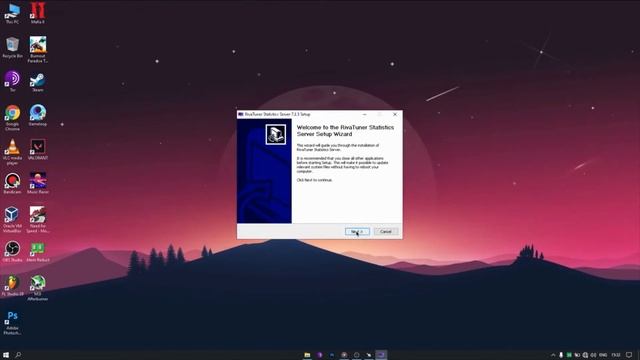Screen dimensions: 640x360
Task: Open the taskbar clock
Action: pyautogui.click(x=616, y=355)
